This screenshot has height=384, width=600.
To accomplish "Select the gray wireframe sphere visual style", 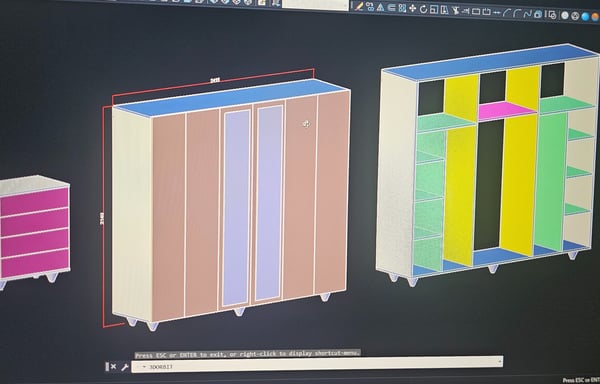I will (575, 16).
